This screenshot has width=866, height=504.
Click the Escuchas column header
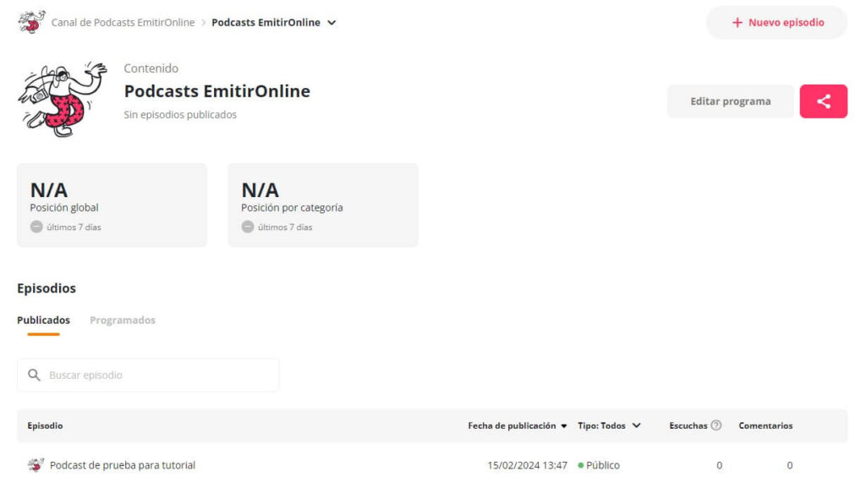[688, 425]
